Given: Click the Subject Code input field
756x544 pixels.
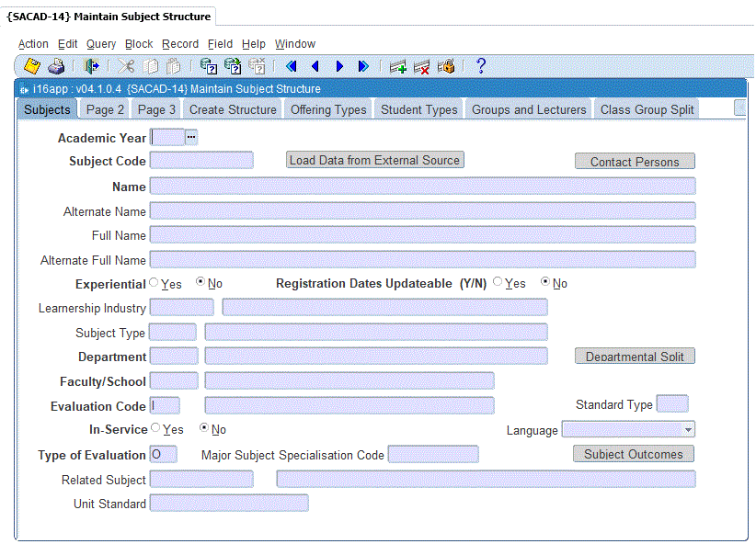Looking at the screenshot, I should click(x=201, y=161).
